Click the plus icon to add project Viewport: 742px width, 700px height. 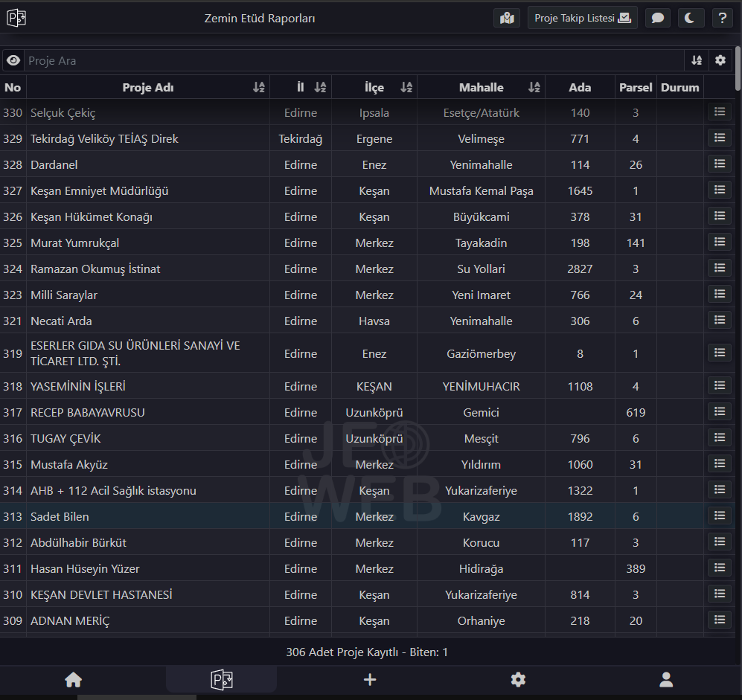click(x=370, y=679)
